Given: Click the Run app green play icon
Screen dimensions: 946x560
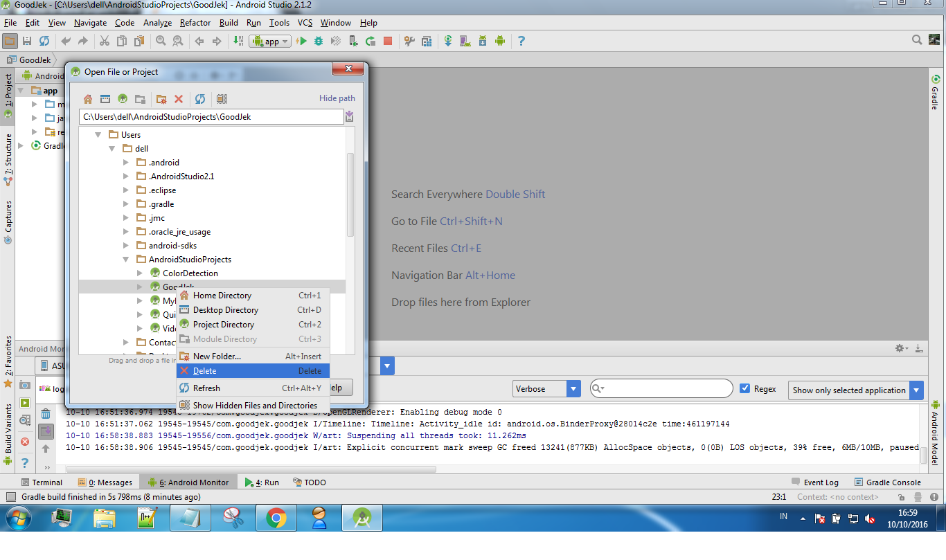Looking at the screenshot, I should point(302,42).
